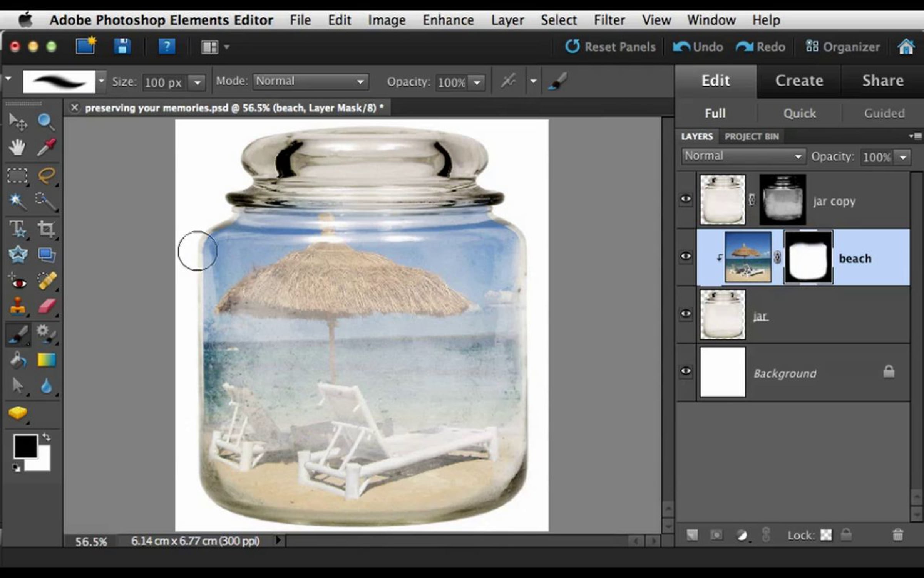Hide the jar copy layer

[x=686, y=199]
